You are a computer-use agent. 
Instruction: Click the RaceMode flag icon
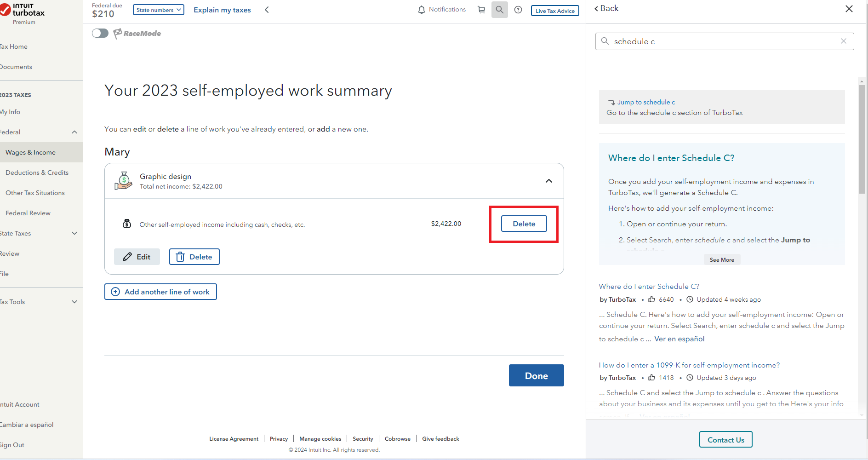tap(118, 33)
